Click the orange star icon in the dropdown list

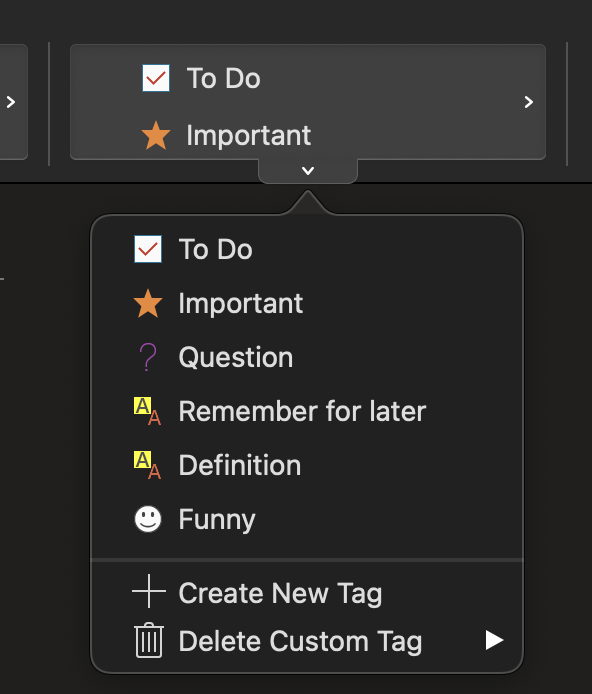point(148,304)
